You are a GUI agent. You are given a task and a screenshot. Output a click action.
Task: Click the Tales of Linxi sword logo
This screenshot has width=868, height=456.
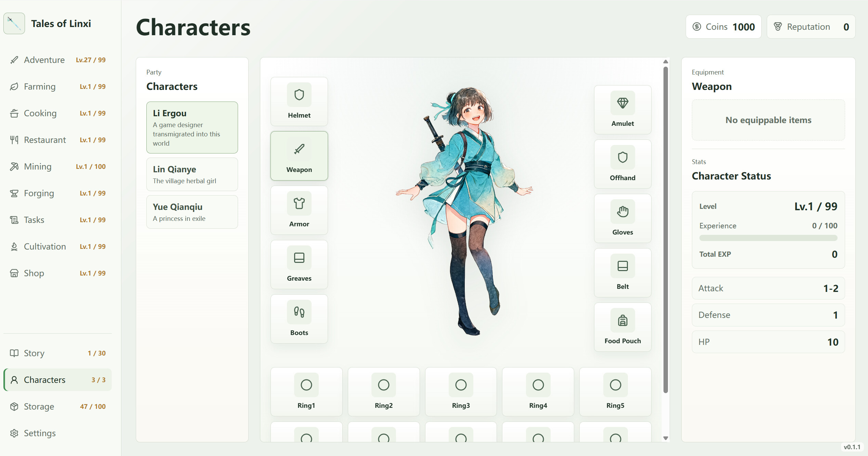(x=14, y=23)
